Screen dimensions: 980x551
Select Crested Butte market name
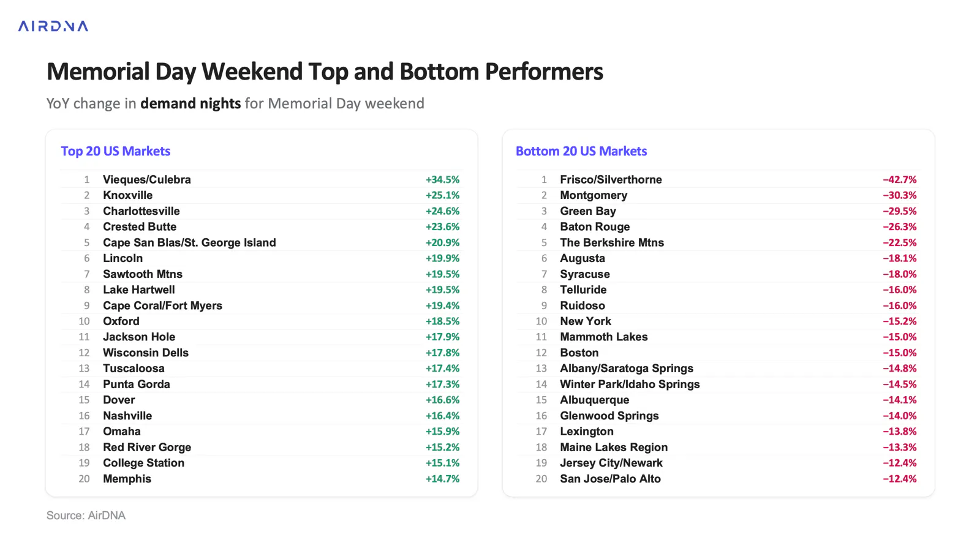[140, 227]
